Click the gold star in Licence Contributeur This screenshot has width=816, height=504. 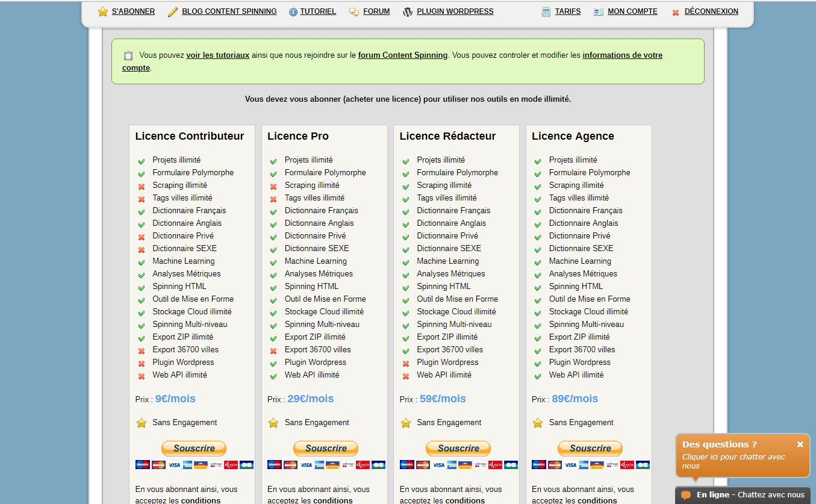[x=142, y=423]
